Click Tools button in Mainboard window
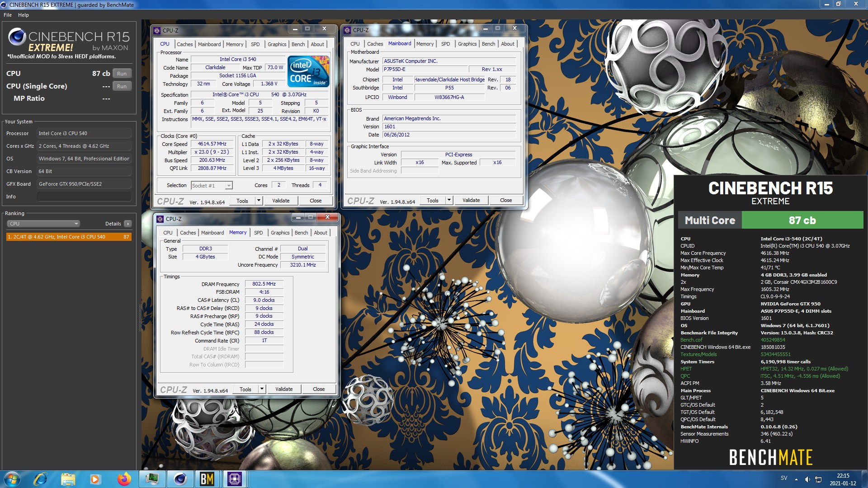Screen dimensions: 868x488 pos(433,200)
